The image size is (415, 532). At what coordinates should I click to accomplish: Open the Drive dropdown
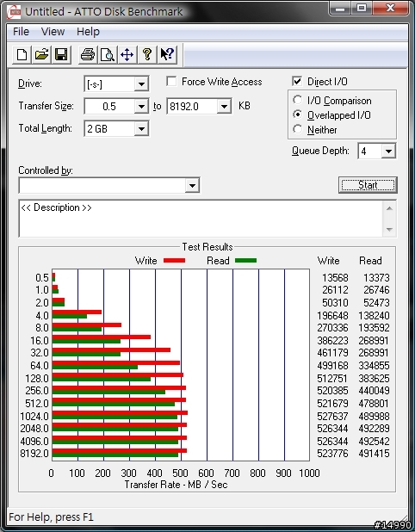141,84
